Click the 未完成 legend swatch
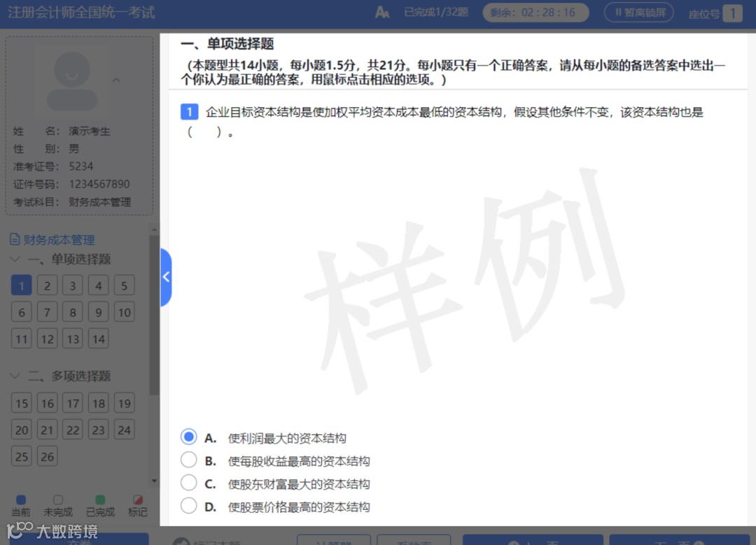 point(58,500)
